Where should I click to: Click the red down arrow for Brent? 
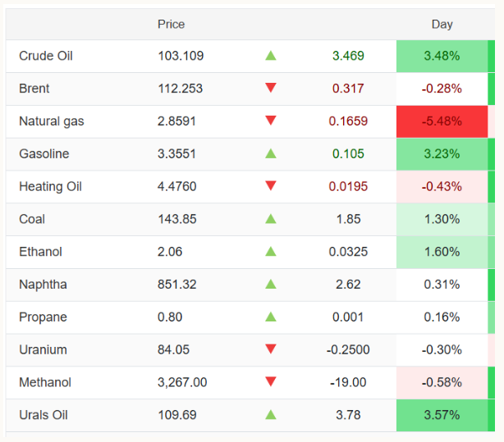coord(271,89)
